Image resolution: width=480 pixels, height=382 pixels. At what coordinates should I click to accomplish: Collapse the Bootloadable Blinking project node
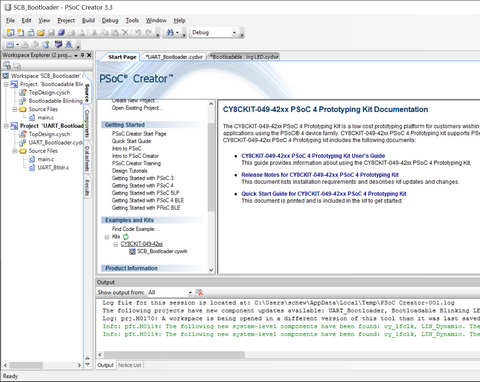[6, 84]
